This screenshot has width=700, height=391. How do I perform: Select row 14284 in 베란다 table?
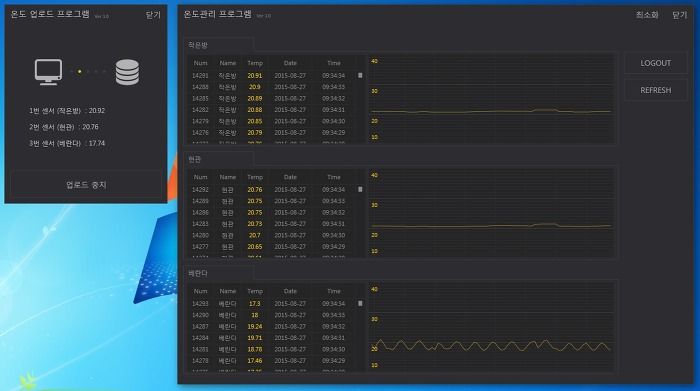pyautogui.click(x=271, y=338)
